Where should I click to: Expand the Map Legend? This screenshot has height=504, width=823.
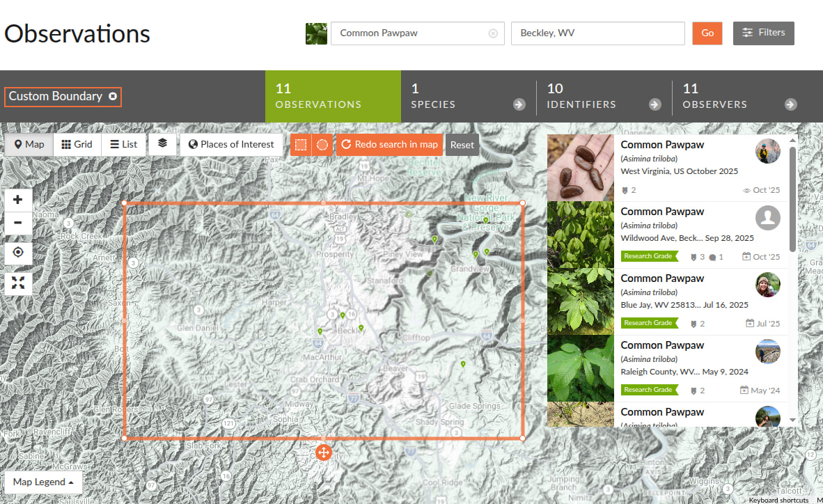click(43, 482)
